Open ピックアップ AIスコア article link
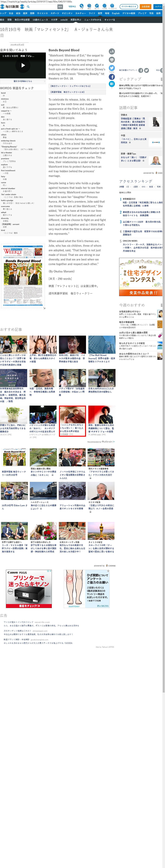The image size is (165, 868). (141, 87)
